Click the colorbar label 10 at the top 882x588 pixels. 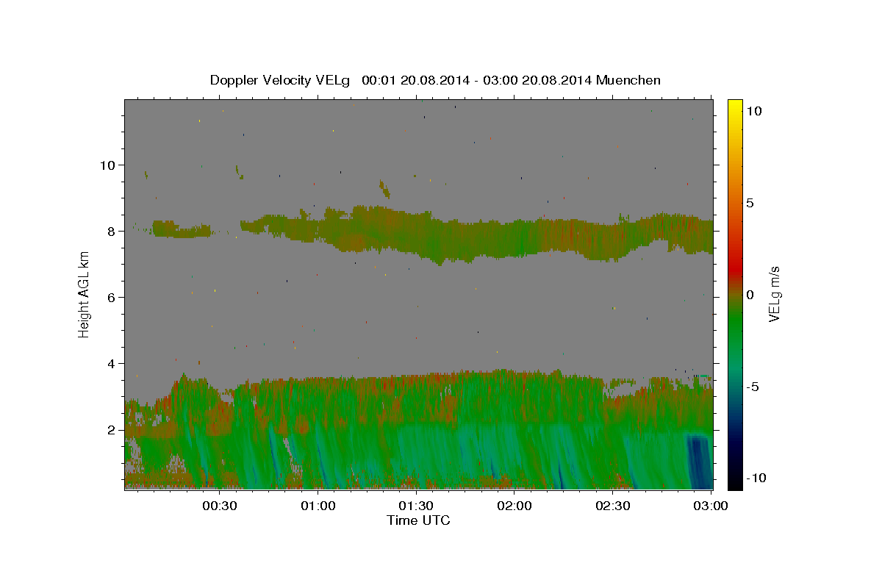[x=754, y=110]
